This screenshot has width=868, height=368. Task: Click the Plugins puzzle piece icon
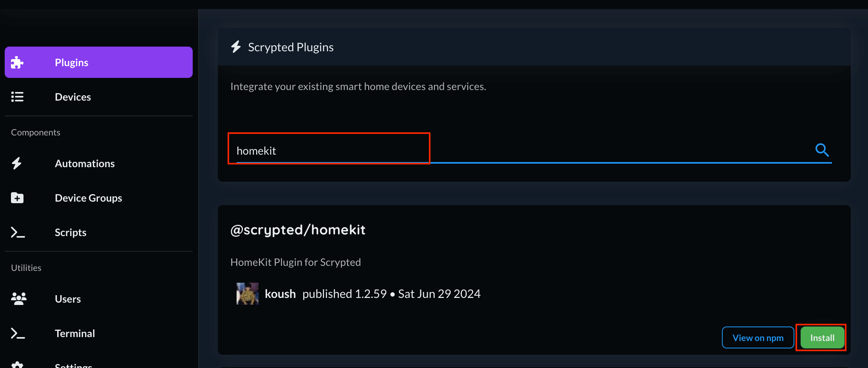(17, 63)
